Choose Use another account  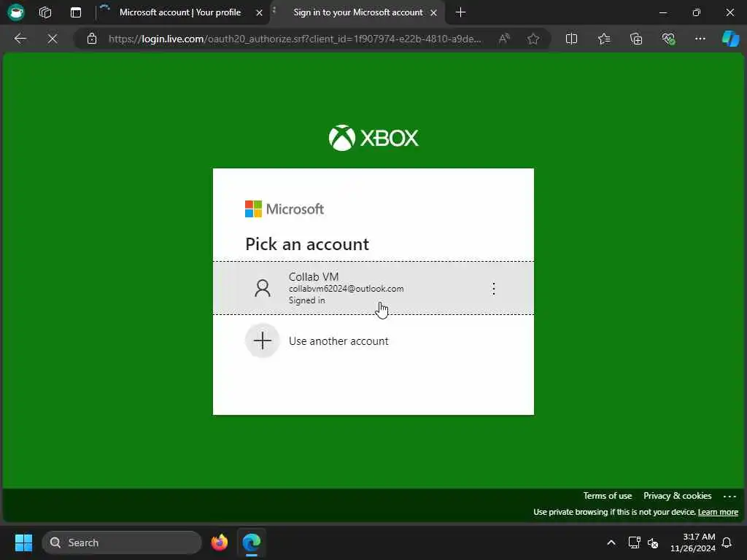(373, 341)
